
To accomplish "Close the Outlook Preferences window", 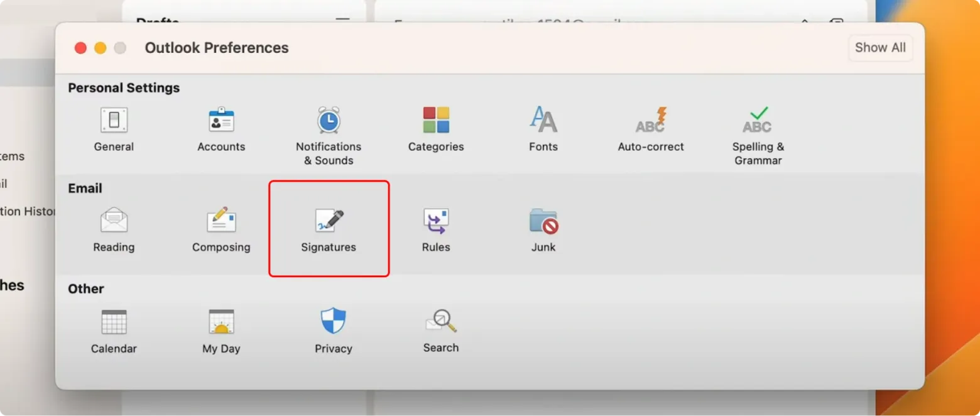I will 80,48.
